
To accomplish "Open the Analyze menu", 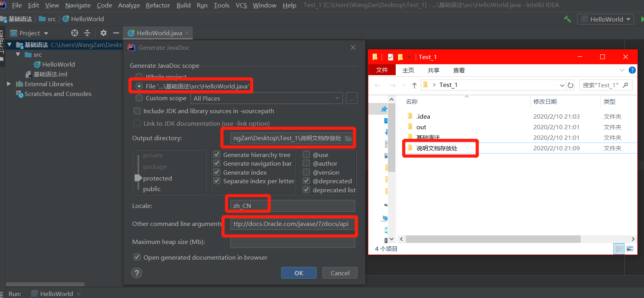I will (129, 5).
